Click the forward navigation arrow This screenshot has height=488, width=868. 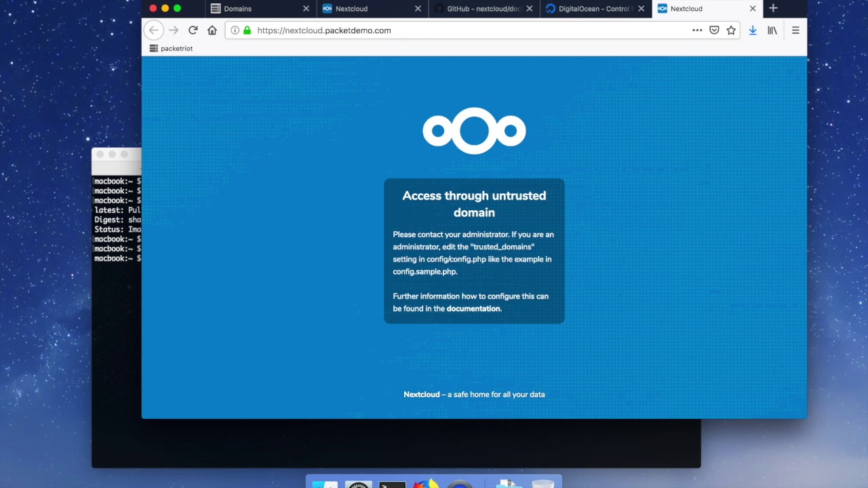tap(174, 30)
